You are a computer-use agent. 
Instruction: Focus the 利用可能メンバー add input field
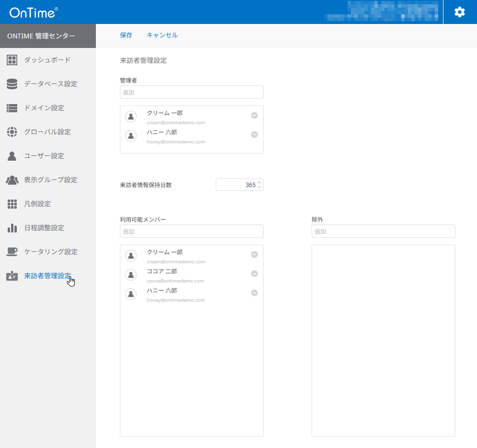(x=192, y=231)
